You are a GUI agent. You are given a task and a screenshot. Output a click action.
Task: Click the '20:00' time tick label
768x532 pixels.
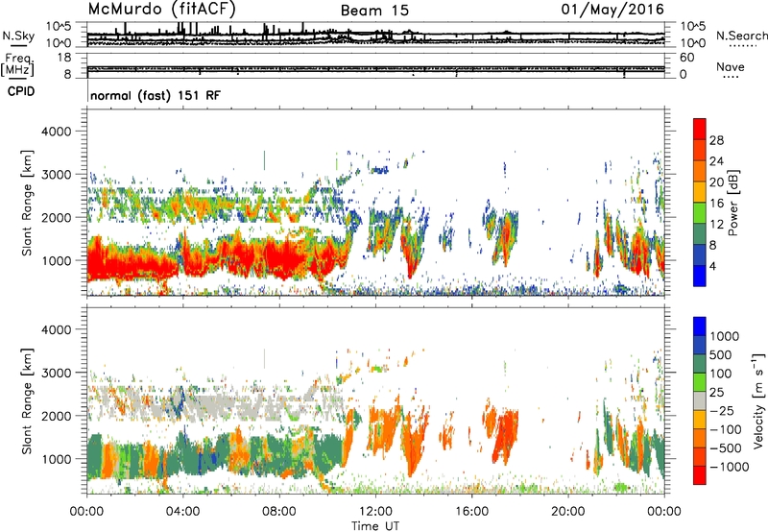567,512
